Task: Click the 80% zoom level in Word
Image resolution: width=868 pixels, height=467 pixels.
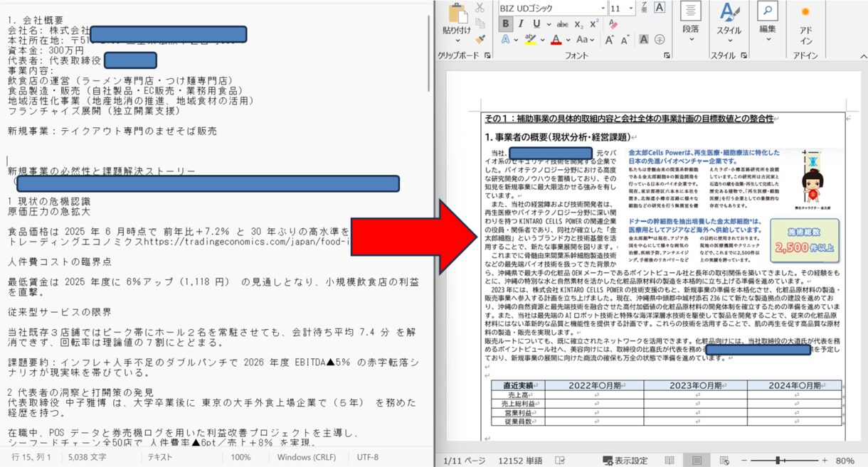Action: (x=845, y=461)
